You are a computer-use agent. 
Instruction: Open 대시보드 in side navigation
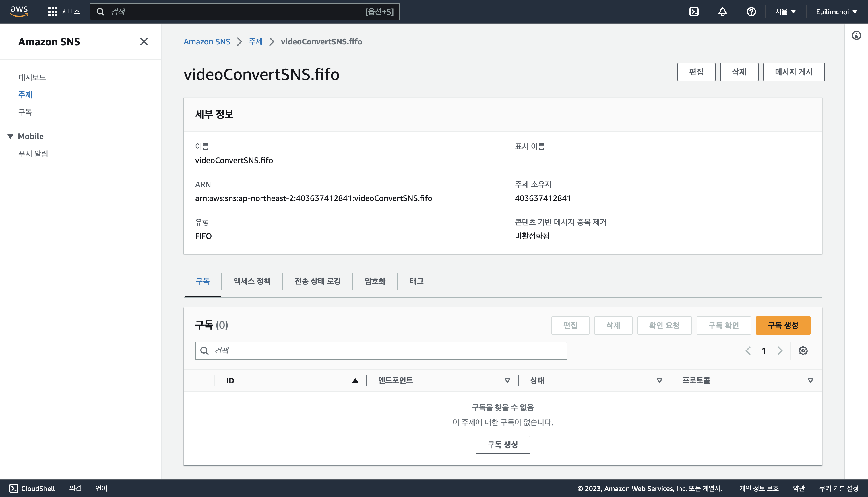tap(32, 77)
